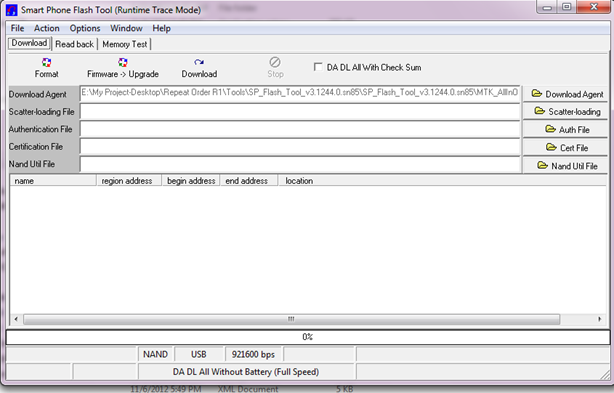Click the Certification File input field
This screenshot has height=393, width=614.
300,147
